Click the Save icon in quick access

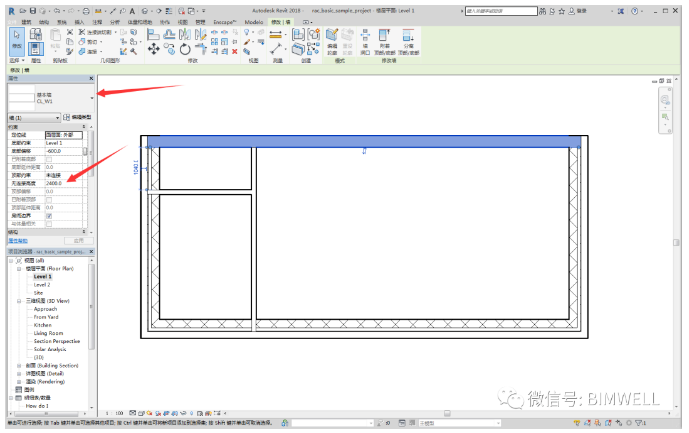point(31,9)
